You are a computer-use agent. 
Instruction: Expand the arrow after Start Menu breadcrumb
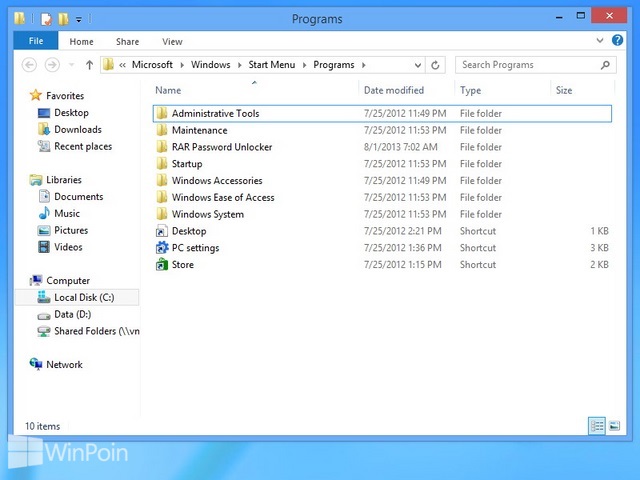[304, 65]
